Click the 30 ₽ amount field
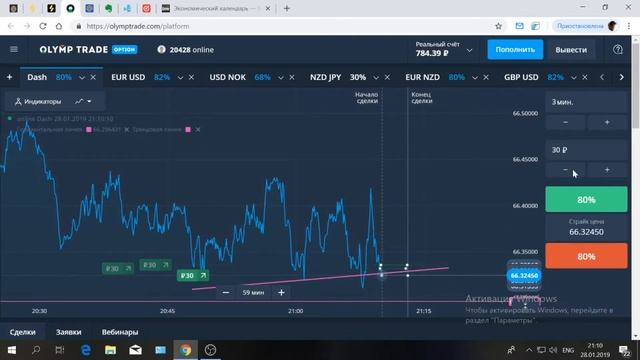This screenshot has height=360, width=640. tap(586, 150)
